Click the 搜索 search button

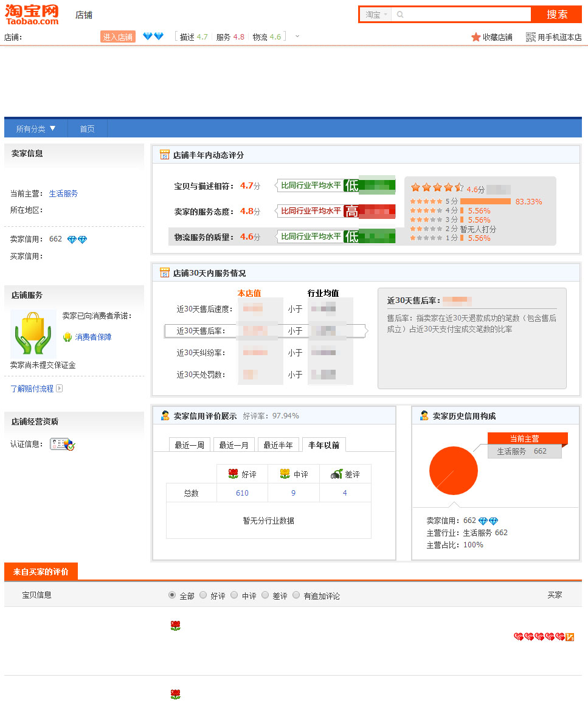(x=556, y=15)
